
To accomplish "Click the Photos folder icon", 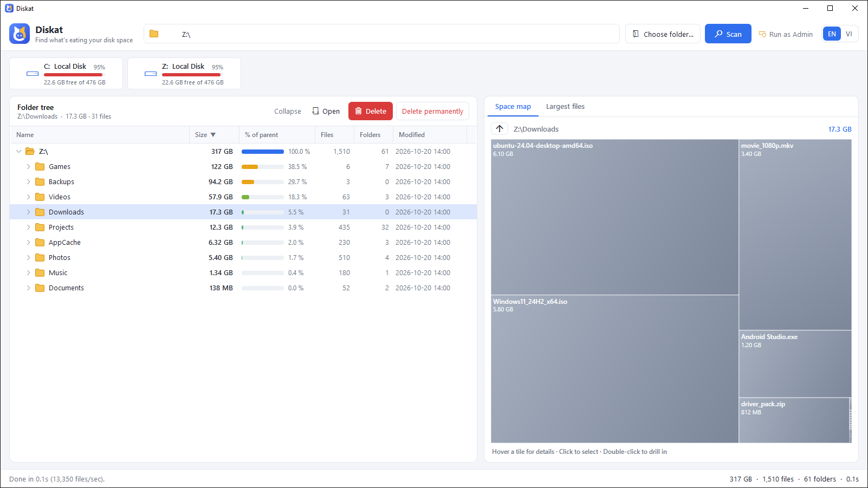I will tap(40, 257).
